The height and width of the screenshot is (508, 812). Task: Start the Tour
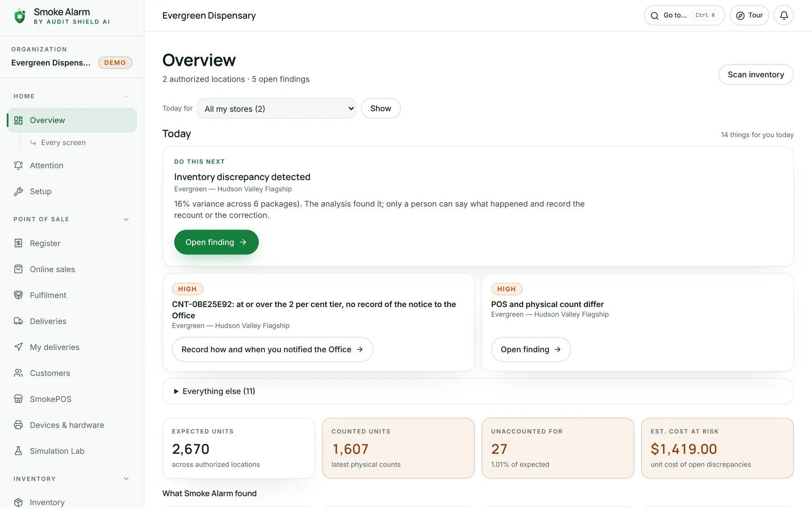749,15
